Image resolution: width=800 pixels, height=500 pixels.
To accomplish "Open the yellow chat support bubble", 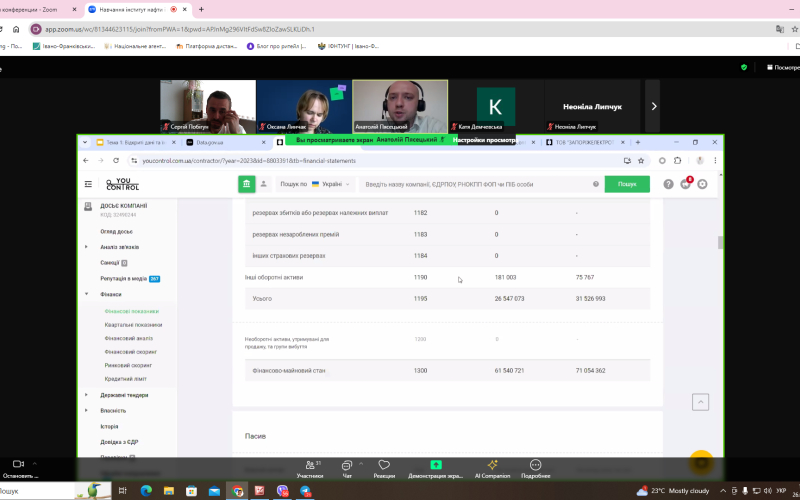I will (702, 462).
